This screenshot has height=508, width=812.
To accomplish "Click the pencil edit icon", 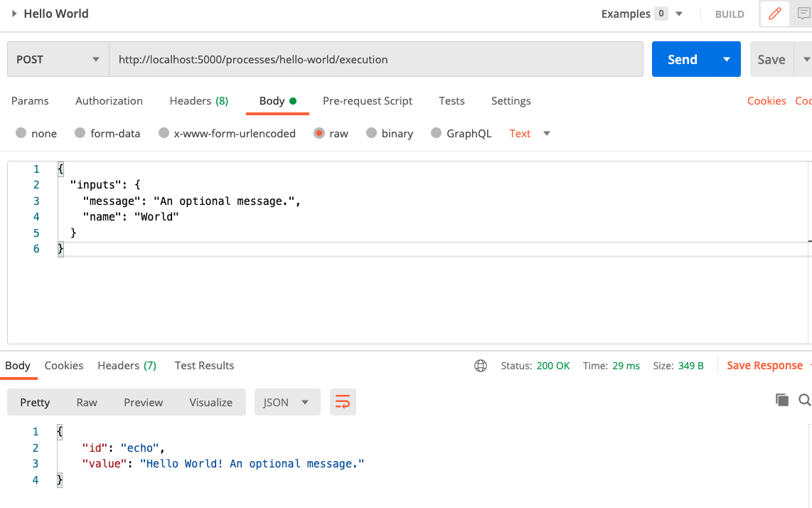I will pos(775,14).
